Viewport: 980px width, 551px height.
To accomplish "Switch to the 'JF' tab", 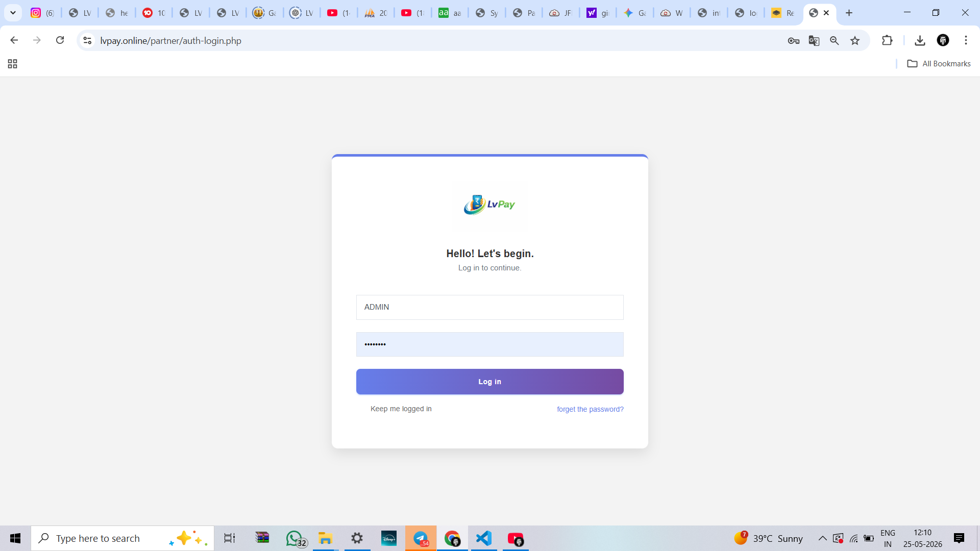I will coord(561,13).
